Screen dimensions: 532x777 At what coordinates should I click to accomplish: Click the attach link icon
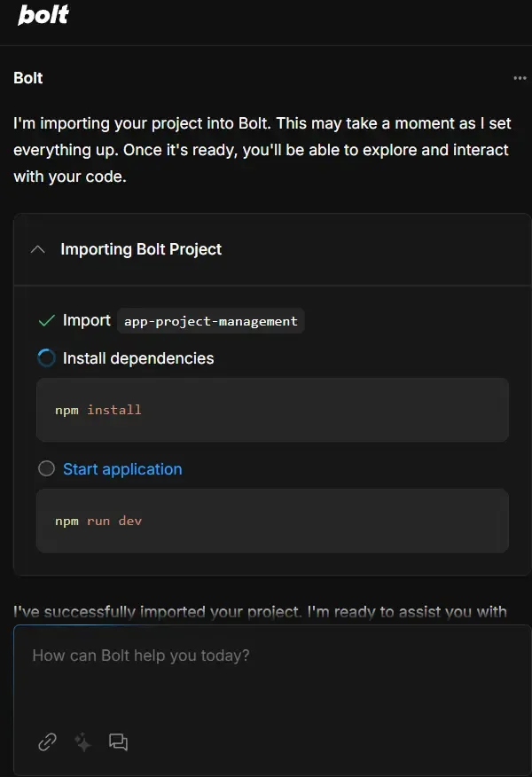(47, 742)
